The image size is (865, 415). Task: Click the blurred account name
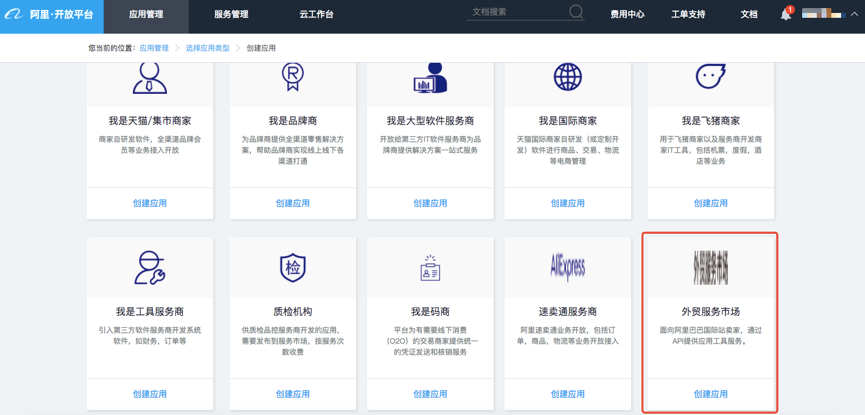[824, 14]
